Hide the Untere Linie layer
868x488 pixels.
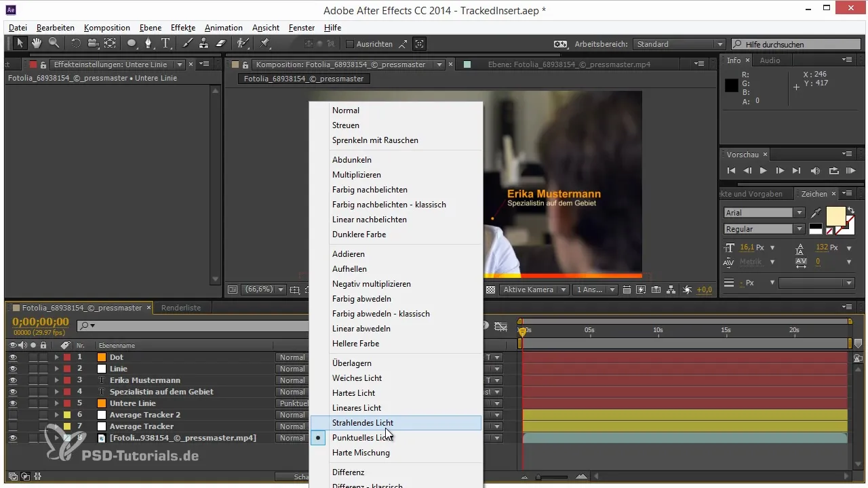coord(13,403)
